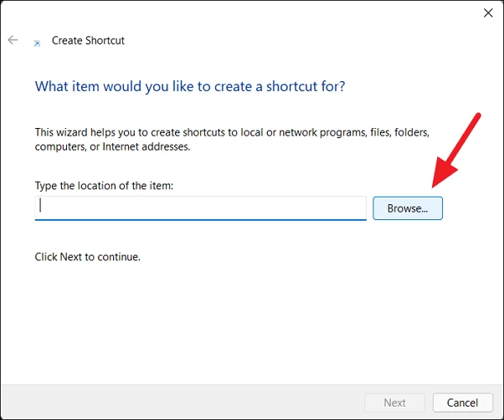Click the tail end of the red arrow

pos(477,116)
